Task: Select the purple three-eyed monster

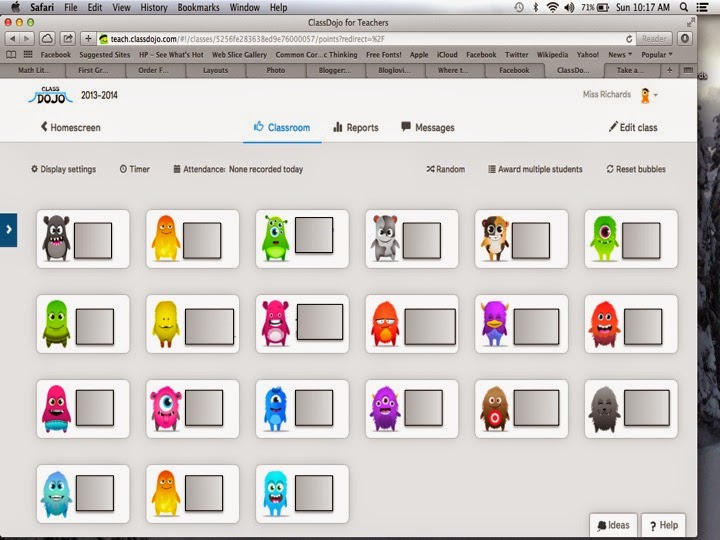Action: (412, 409)
